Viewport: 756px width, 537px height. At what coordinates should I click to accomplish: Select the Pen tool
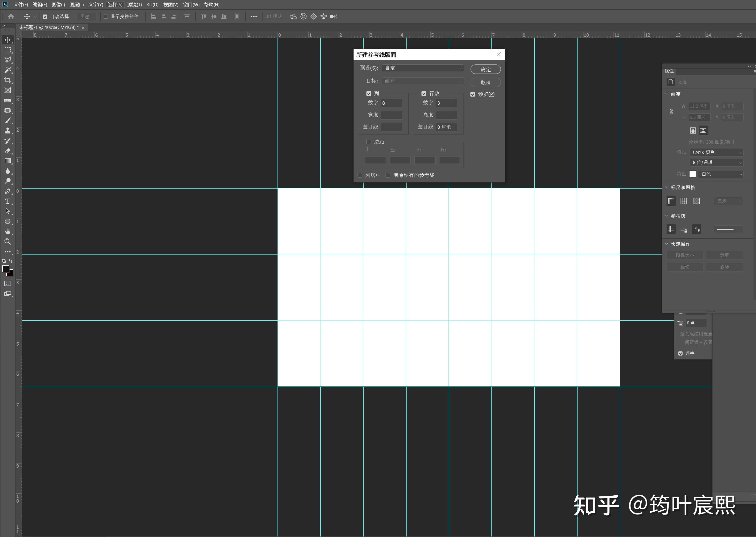(8, 191)
